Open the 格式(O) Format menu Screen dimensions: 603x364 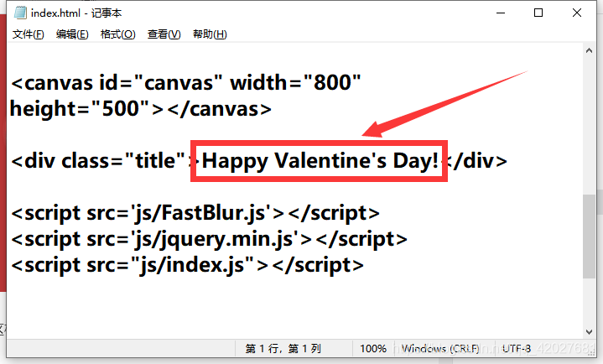tap(117, 34)
